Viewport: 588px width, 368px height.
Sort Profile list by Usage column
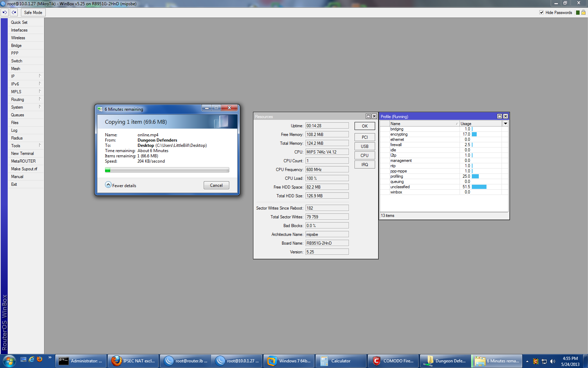coord(481,124)
